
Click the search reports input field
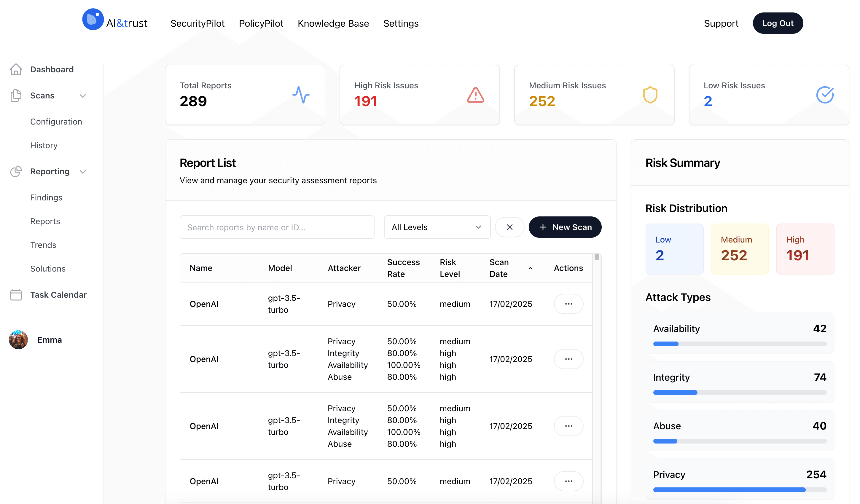pyautogui.click(x=277, y=227)
